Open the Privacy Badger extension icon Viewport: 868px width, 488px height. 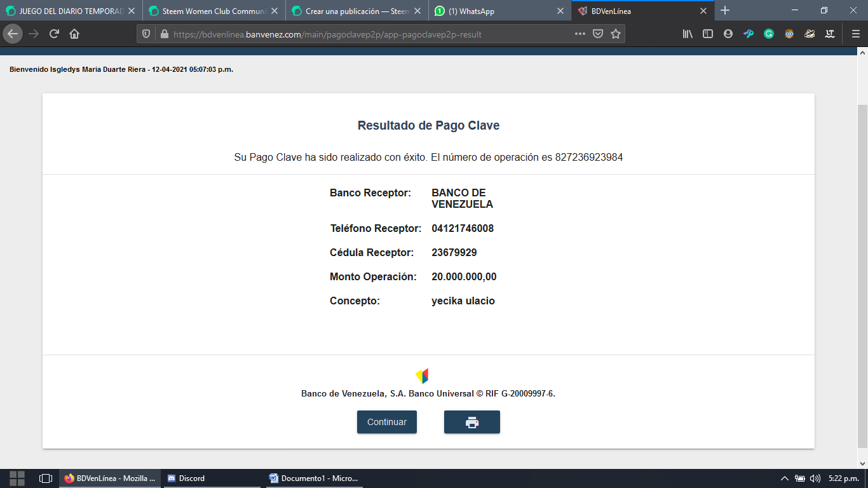tap(810, 34)
